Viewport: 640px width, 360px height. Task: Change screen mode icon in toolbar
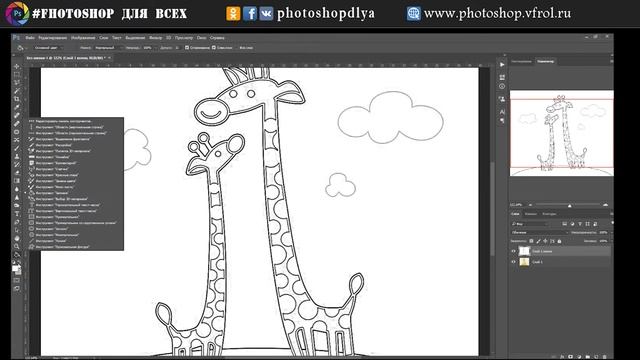click(17, 289)
